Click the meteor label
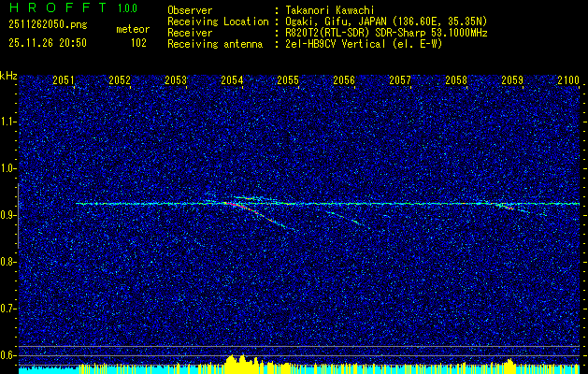The image size is (588, 374). click(133, 29)
